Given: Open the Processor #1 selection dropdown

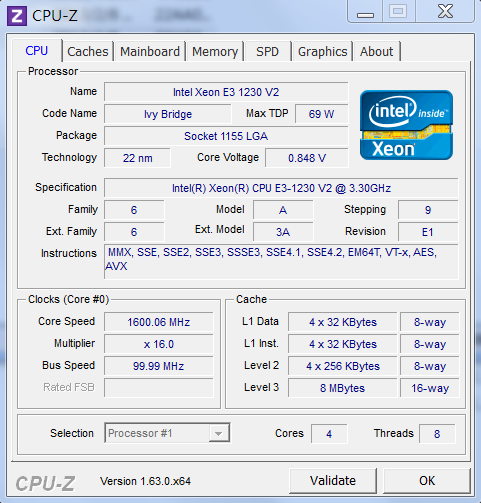Looking at the screenshot, I should tap(167, 433).
